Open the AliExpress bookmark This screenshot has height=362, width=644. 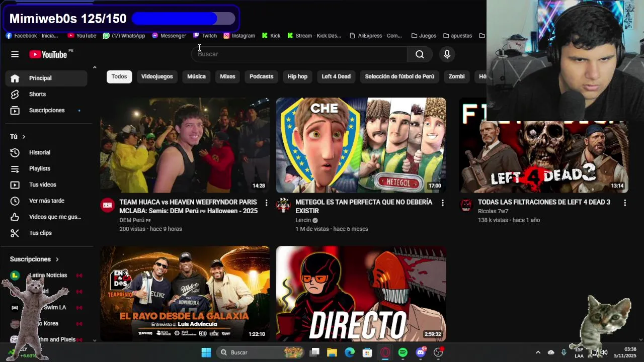376,36
